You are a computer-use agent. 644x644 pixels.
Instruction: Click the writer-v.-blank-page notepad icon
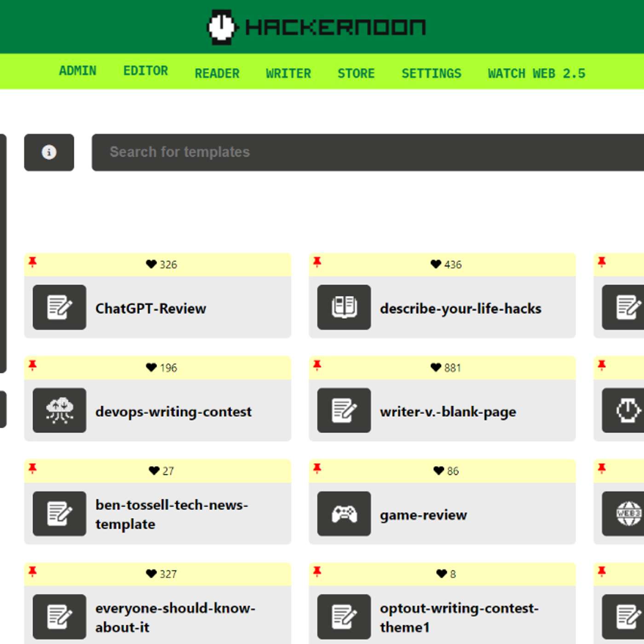point(344,410)
